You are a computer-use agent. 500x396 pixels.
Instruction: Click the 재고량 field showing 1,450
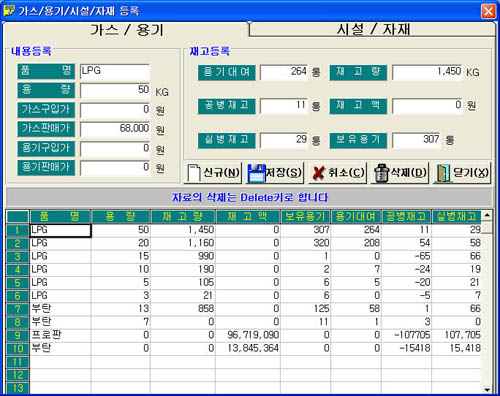pyautogui.click(x=427, y=72)
